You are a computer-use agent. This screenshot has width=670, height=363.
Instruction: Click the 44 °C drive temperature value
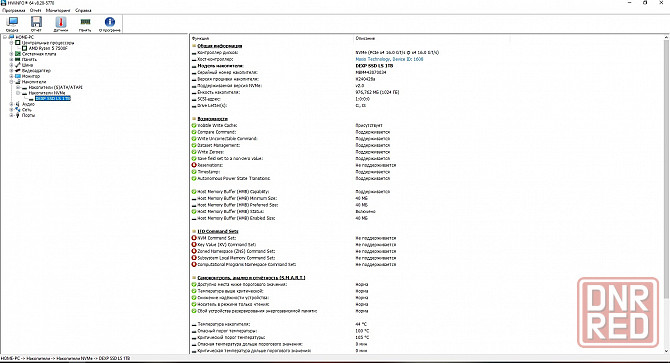click(x=361, y=324)
